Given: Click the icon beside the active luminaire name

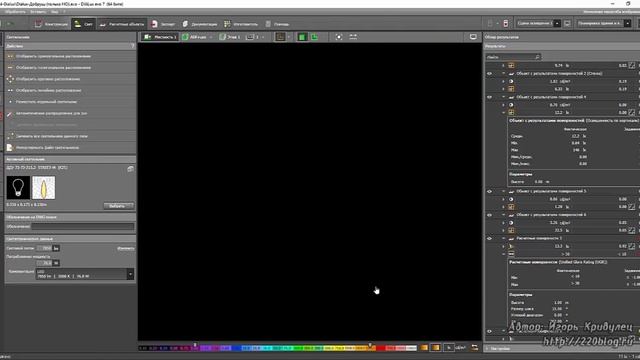Looking at the screenshot, I should tap(130, 168).
